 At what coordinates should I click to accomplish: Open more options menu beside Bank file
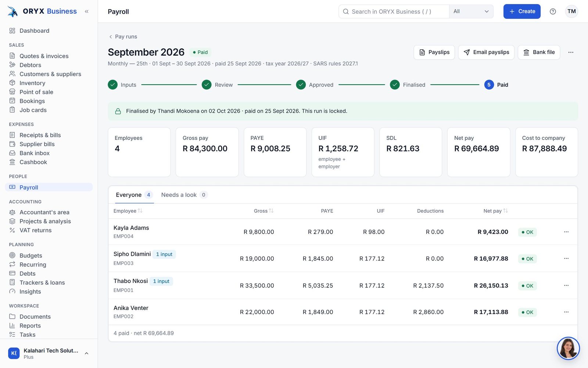click(x=571, y=52)
